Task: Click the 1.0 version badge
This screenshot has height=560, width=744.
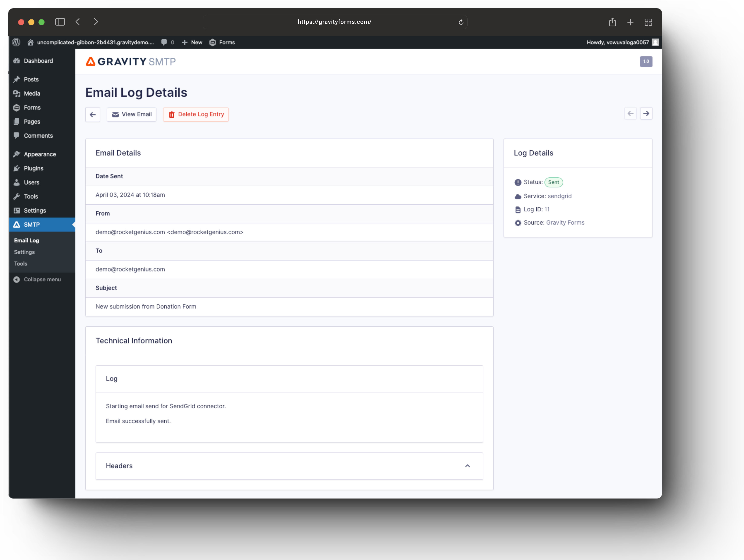Action: point(646,62)
